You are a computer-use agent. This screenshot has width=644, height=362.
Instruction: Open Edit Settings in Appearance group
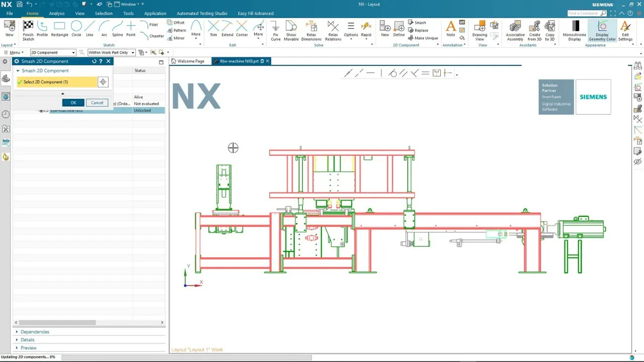tap(625, 31)
